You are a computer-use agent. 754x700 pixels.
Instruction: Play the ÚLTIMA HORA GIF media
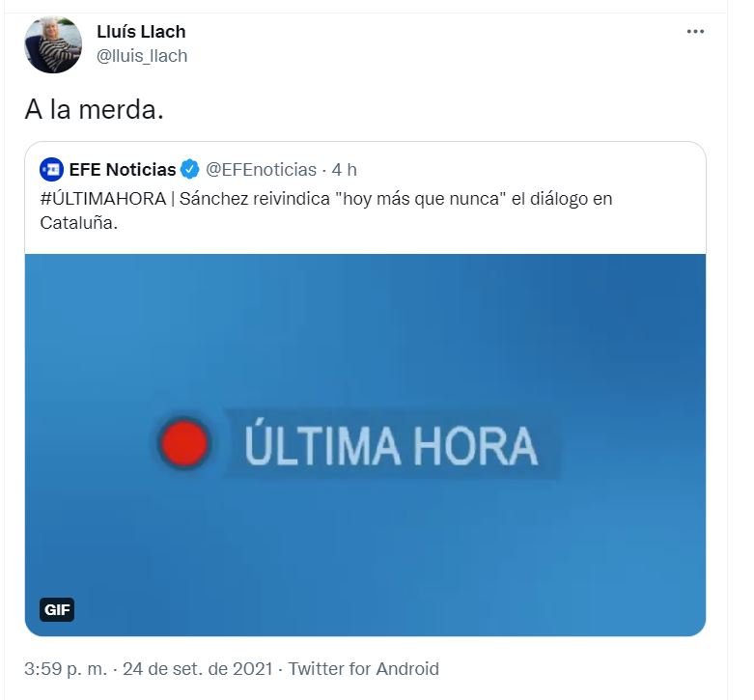(x=366, y=445)
